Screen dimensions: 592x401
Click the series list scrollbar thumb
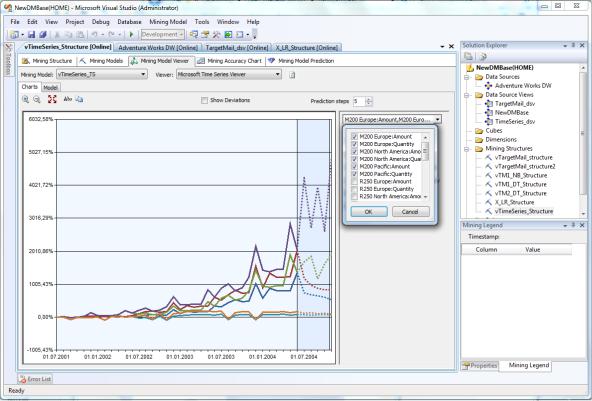(426, 151)
